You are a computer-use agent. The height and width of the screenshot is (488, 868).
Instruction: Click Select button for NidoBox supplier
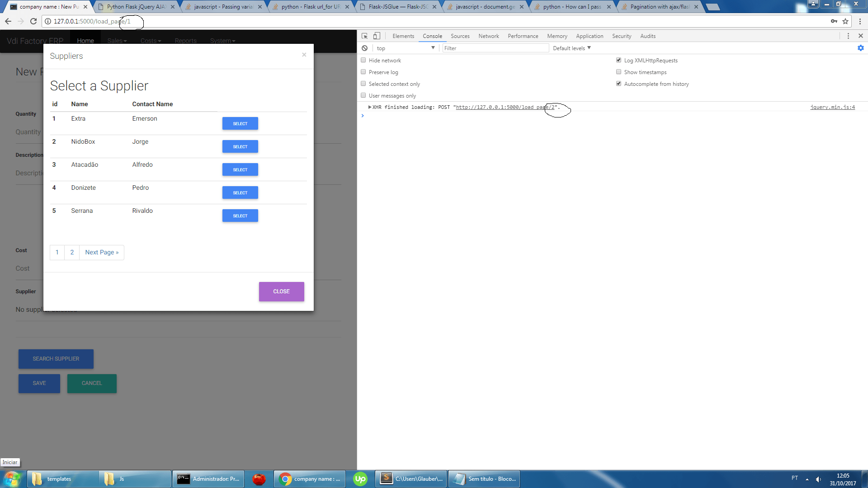point(240,146)
